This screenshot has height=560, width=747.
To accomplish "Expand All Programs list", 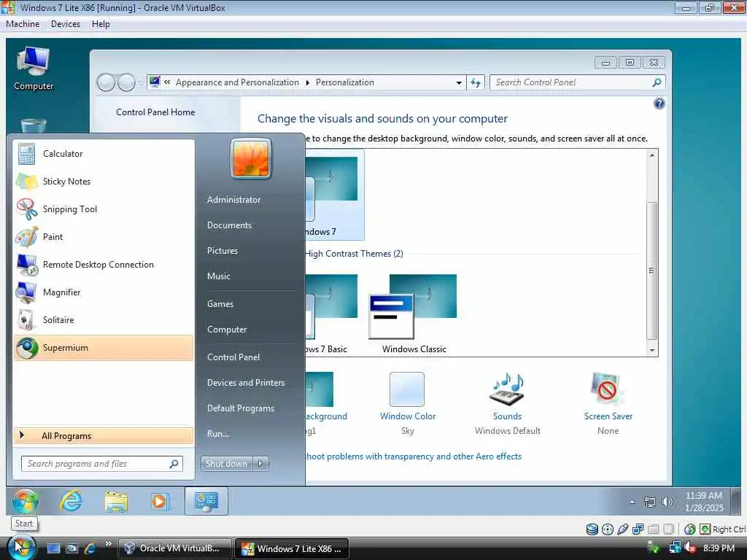I will (104, 436).
